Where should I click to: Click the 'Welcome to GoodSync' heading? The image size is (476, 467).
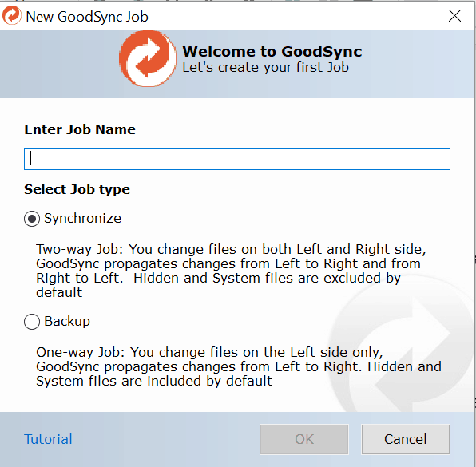(272, 51)
